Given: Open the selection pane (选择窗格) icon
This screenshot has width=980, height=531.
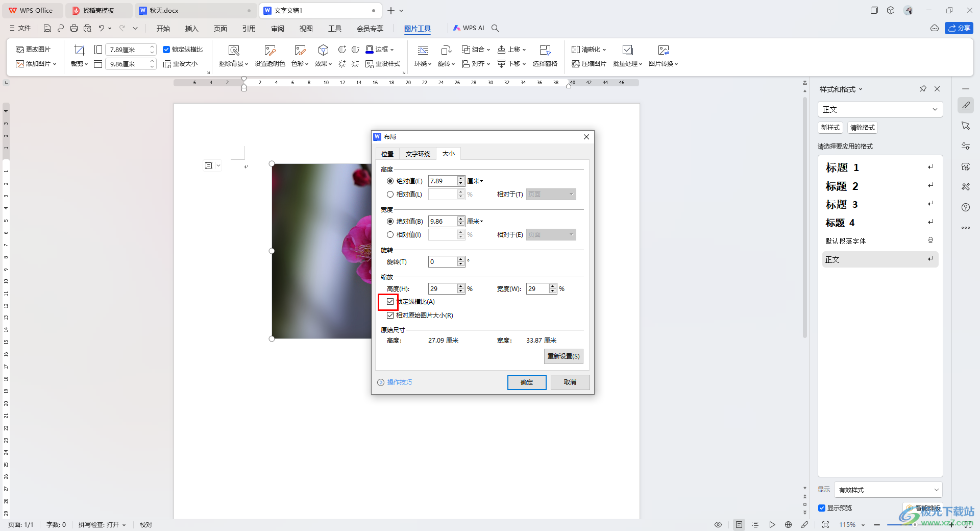Looking at the screenshot, I should [x=545, y=50].
